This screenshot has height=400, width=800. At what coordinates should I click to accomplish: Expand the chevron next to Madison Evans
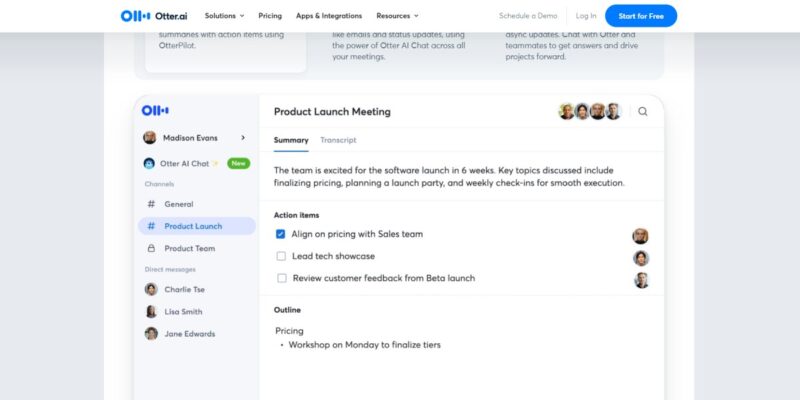[243, 138]
